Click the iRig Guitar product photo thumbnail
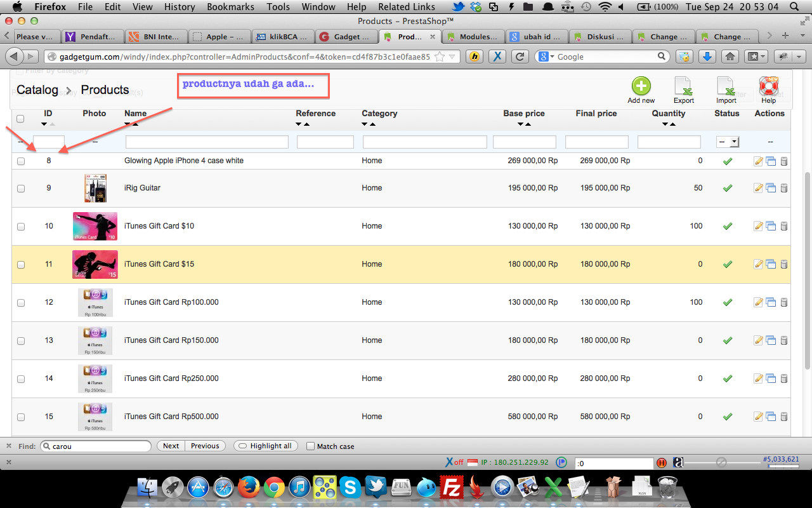Viewport: 812px width, 508px height. 95,188
